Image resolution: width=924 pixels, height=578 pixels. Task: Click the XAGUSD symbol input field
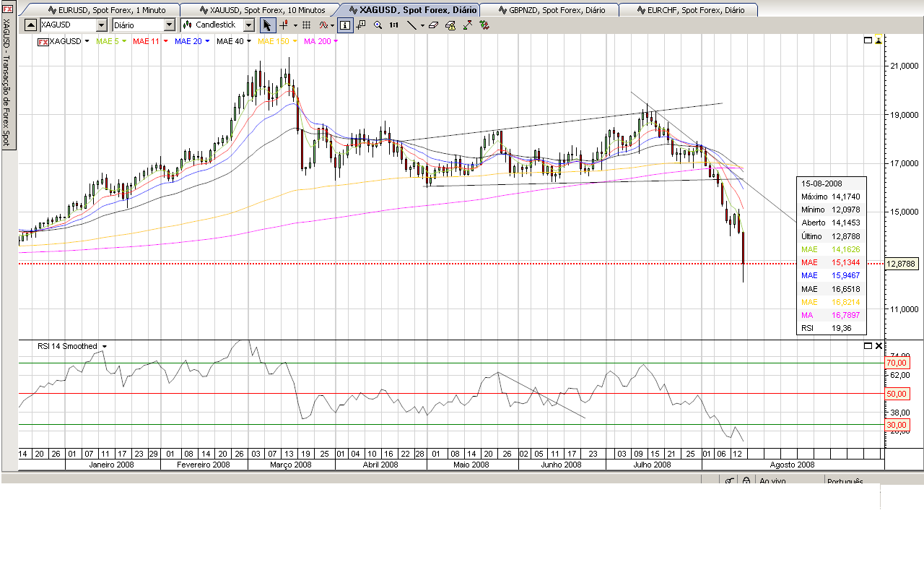click(67, 25)
